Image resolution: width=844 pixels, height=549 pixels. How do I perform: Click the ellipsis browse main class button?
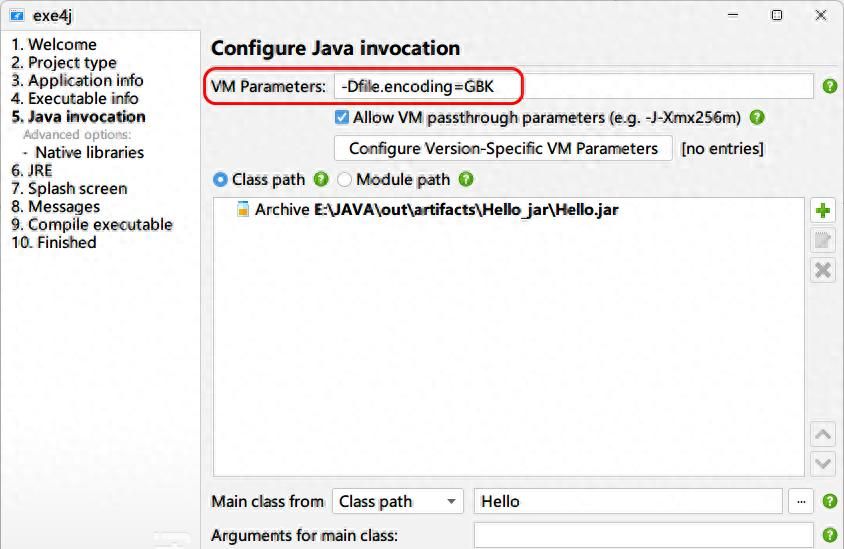(x=800, y=502)
